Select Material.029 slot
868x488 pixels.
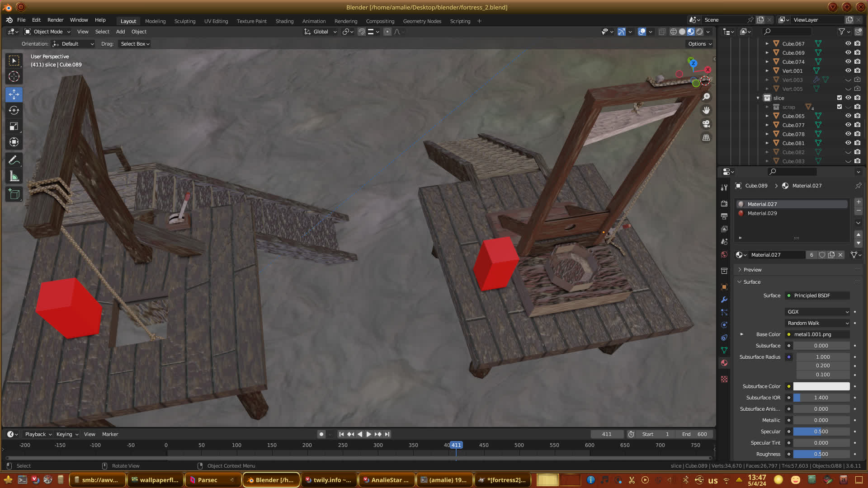click(762, 213)
